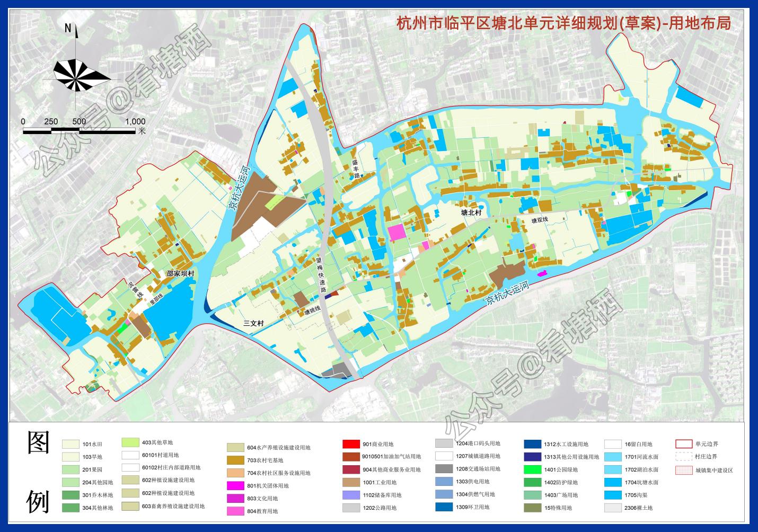This screenshot has height=532, width=758.
Task: Select the 703农村宅基地 legend swatch
Action: point(235,460)
